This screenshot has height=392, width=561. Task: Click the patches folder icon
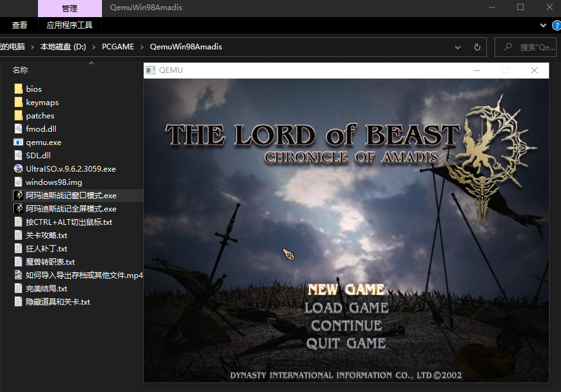click(x=18, y=116)
